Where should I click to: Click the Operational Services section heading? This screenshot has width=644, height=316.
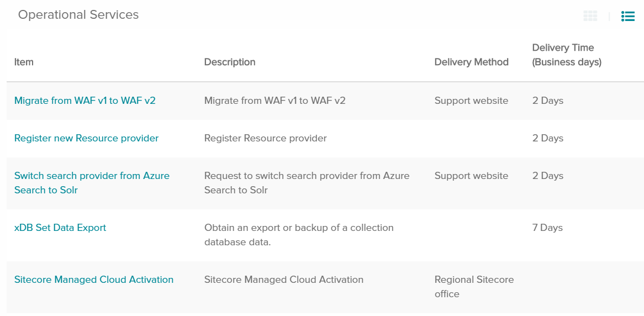tap(78, 15)
